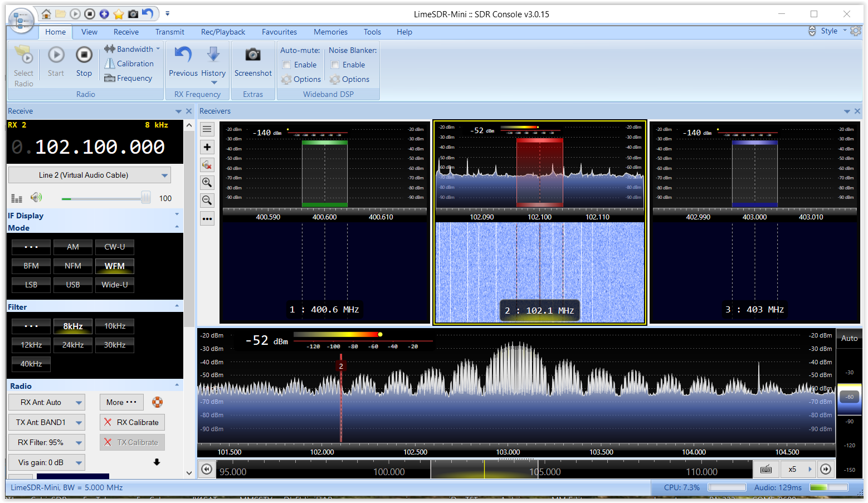The height and width of the screenshot is (503, 868).
Task: Enable the Noise Blanker checkbox
Action: click(x=335, y=65)
